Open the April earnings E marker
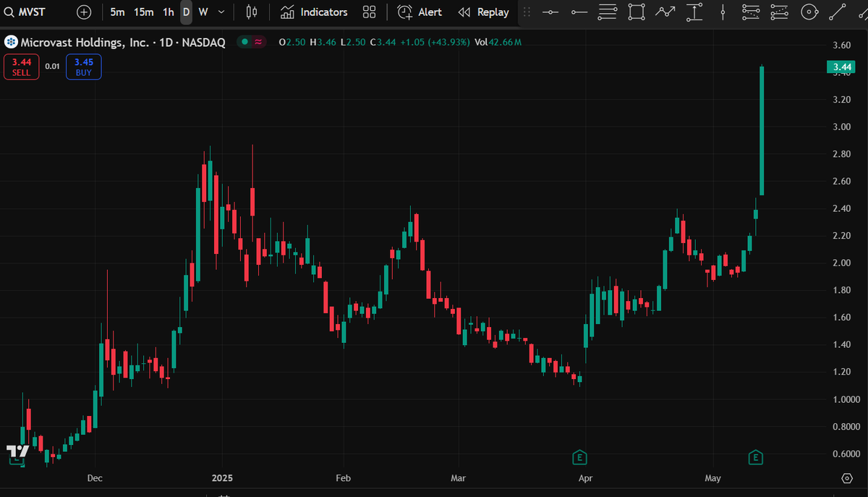This screenshot has width=868, height=497. coord(579,457)
